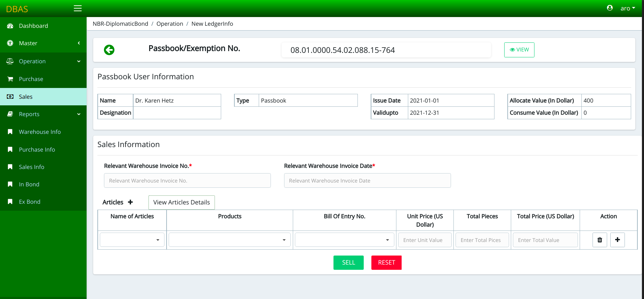The image size is (644, 299).
Task: Delete the row with trash icon
Action: click(x=600, y=240)
